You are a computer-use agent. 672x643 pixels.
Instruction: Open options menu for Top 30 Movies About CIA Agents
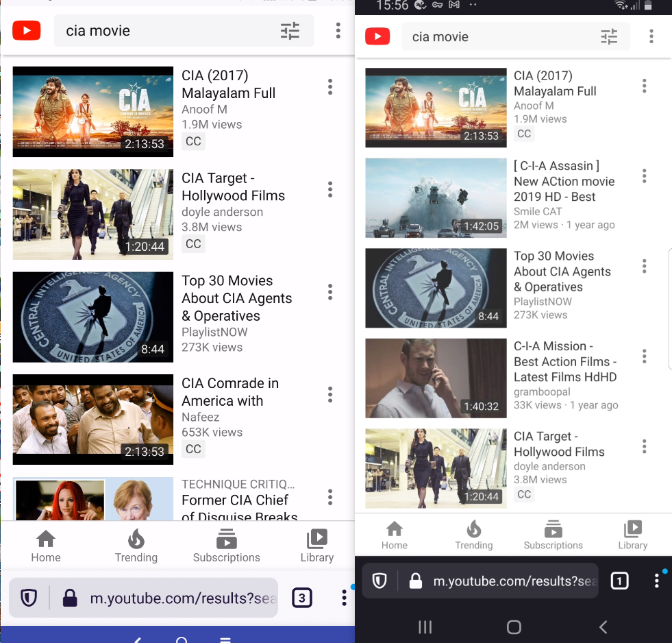coord(329,292)
